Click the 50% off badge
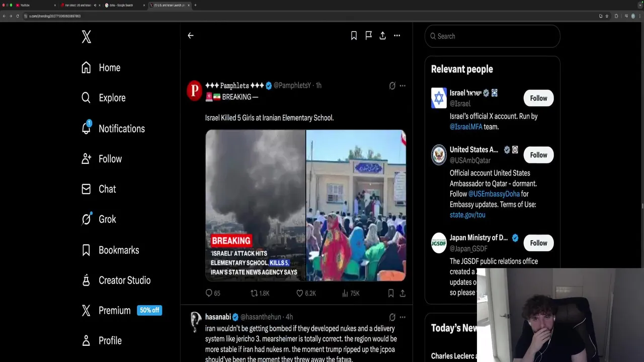 click(x=149, y=310)
